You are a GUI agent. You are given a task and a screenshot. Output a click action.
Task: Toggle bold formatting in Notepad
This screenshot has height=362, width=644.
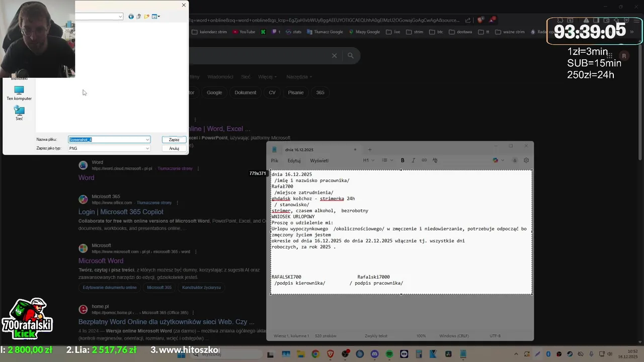[403, 160]
